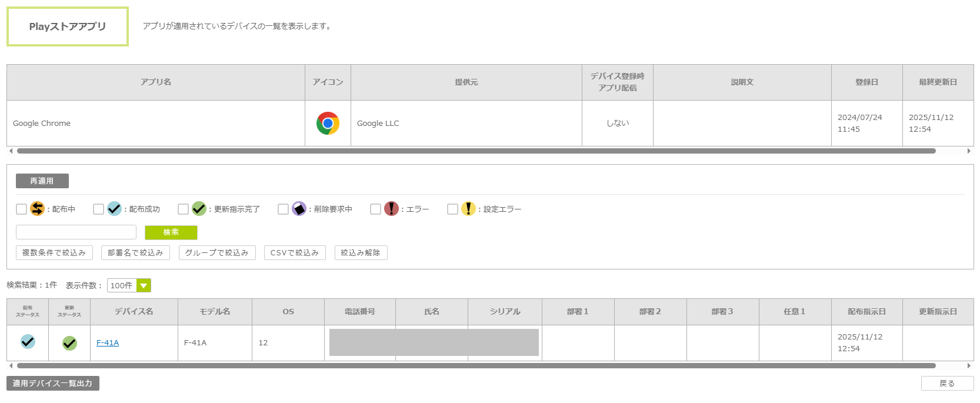
Task: Click the orange 配布中 status icon
Action: (x=37, y=209)
